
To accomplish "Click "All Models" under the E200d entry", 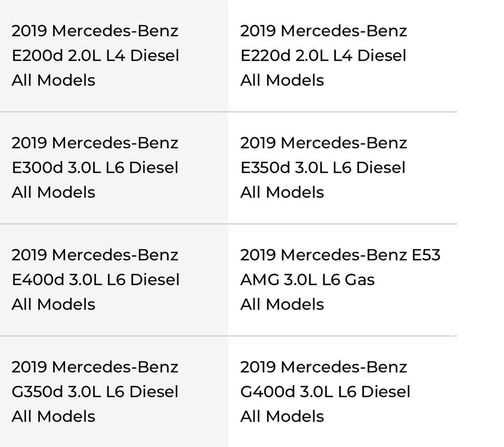I will pos(54,80).
